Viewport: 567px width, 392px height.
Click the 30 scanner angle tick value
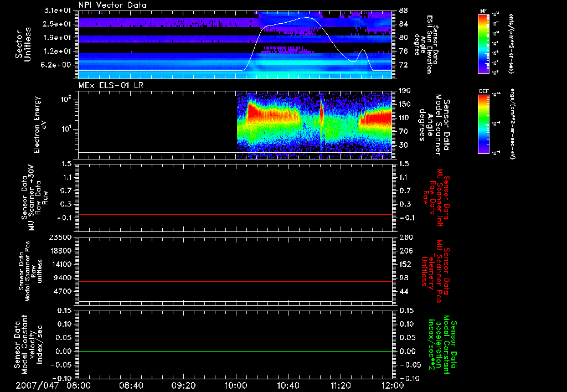pyautogui.click(x=404, y=145)
